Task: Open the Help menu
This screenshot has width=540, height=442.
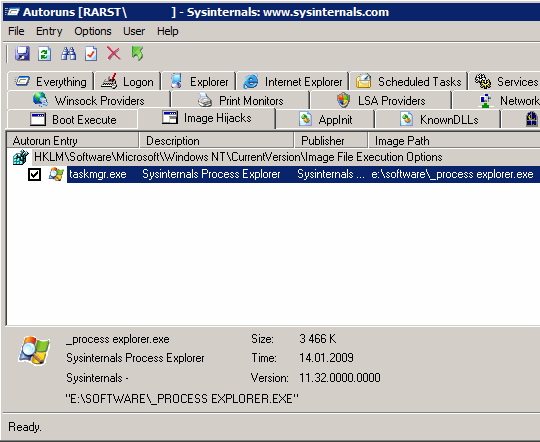Action: [167, 31]
